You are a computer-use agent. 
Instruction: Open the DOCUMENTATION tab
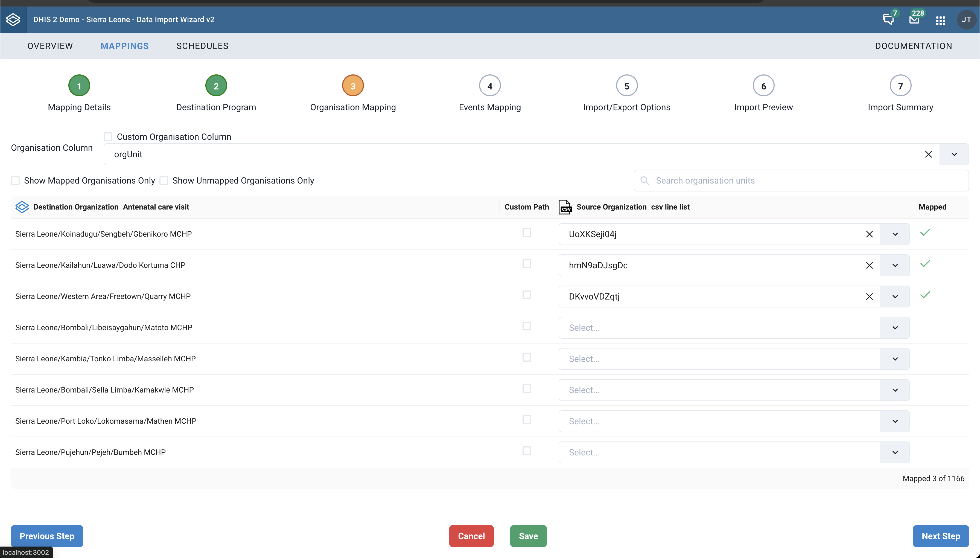tap(913, 46)
